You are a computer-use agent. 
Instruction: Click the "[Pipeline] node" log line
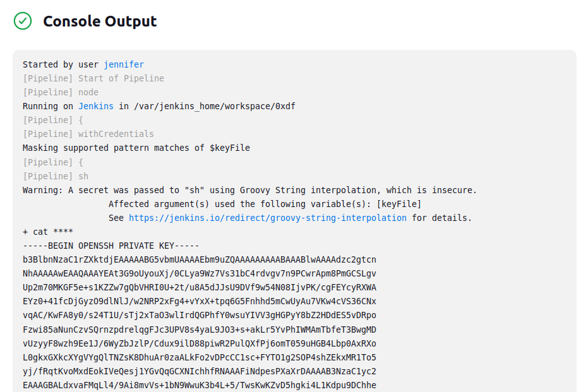(x=61, y=92)
